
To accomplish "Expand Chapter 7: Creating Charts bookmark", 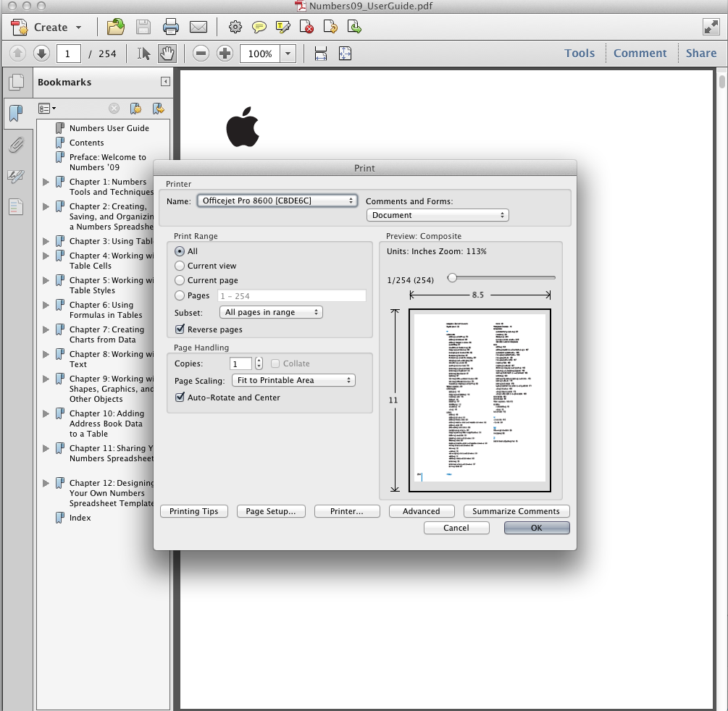I will [46, 329].
